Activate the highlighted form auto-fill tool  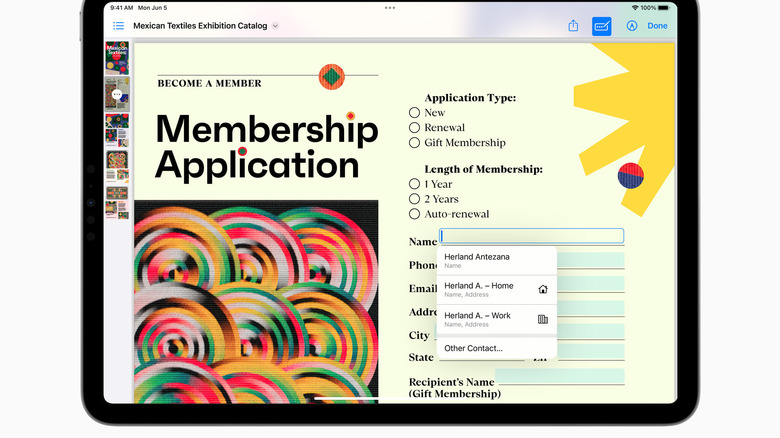[602, 26]
